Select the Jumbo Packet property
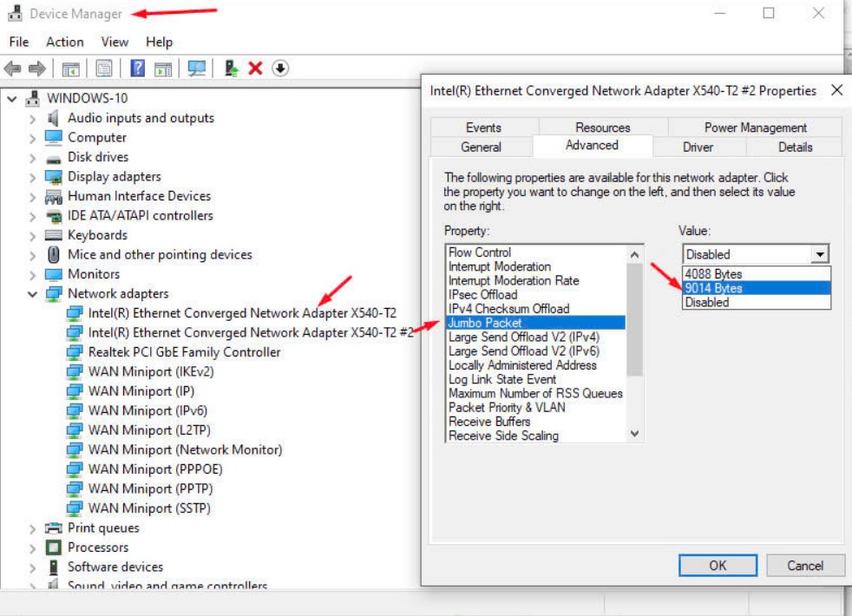Screen dimensions: 852x616 [536, 323]
